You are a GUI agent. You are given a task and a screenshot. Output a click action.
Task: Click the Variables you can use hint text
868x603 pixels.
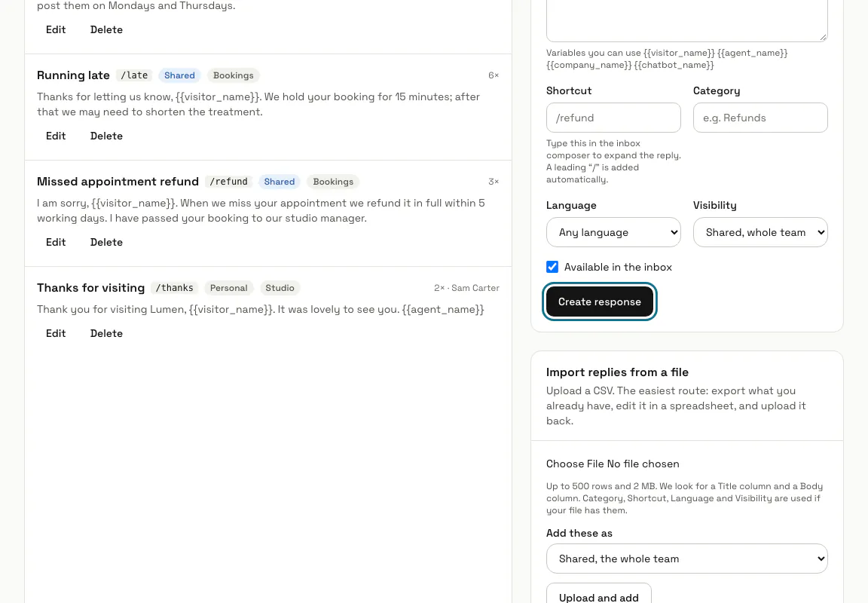tap(667, 59)
